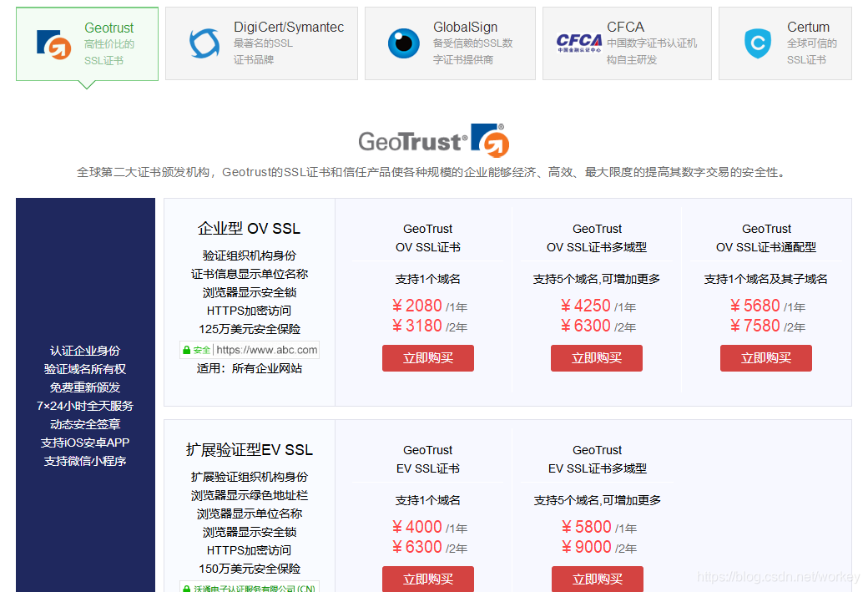Click 支持微信小程序 in the sidebar
868x592 pixels.
pos(85,461)
